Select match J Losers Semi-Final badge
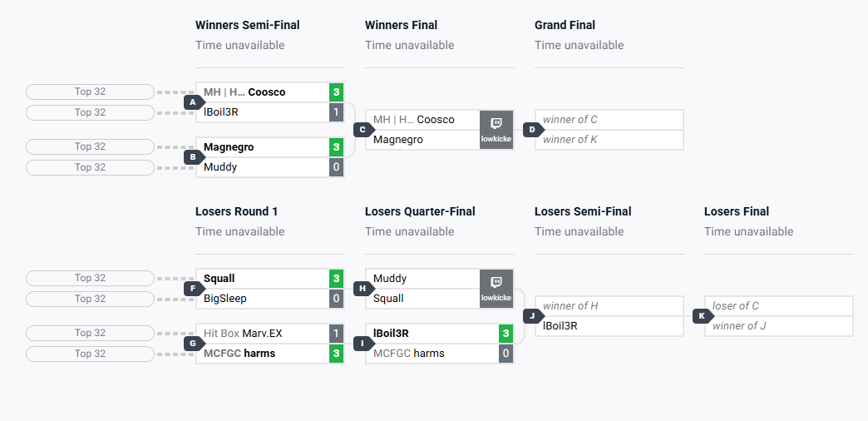This screenshot has height=421, width=868. (533, 316)
